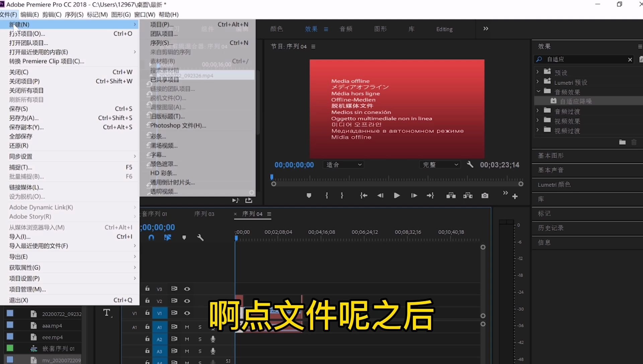Image resolution: width=643 pixels, height=364 pixels.
Task: Go to In point button
Action: [x=364, y=196]
